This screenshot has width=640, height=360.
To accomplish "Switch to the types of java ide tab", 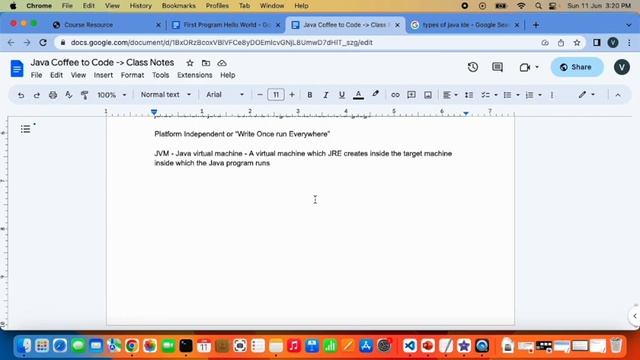I will pyautogui.click(x=466, y=25).
